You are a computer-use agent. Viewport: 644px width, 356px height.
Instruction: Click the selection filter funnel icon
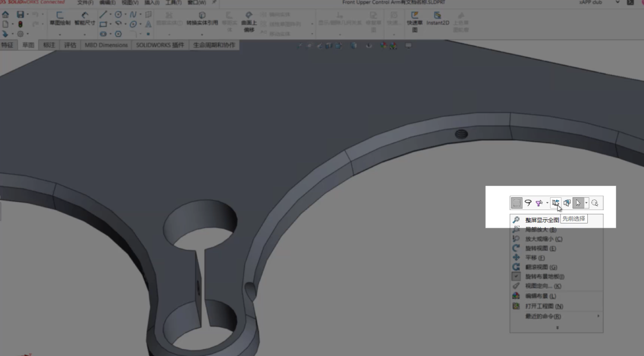tap(539, 203)
